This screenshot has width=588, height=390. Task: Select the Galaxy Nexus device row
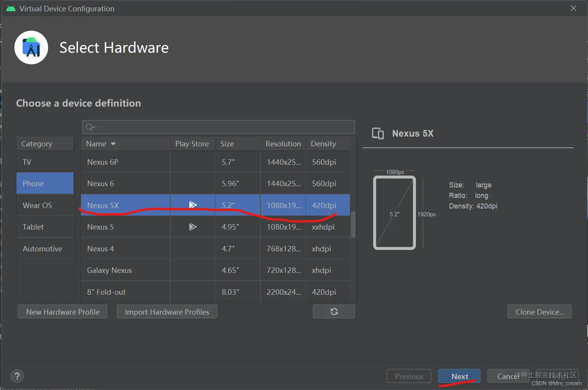215,270
